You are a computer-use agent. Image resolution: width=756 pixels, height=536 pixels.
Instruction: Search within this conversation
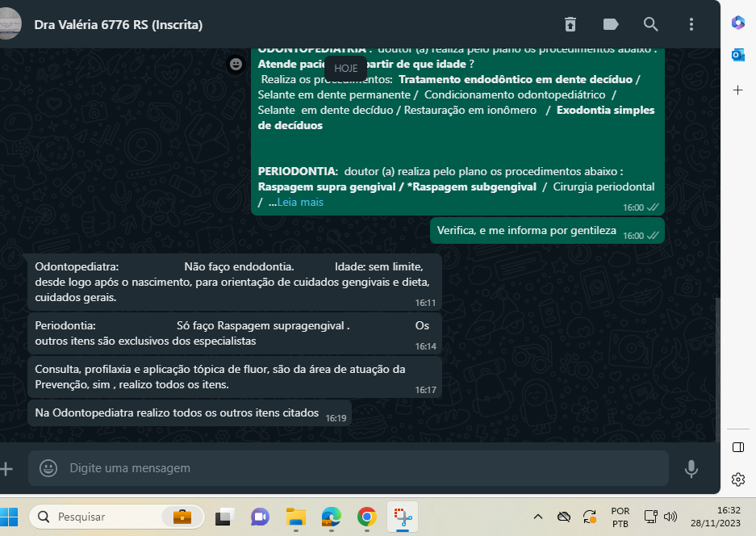pyautogui.click(x=651, y=24)
